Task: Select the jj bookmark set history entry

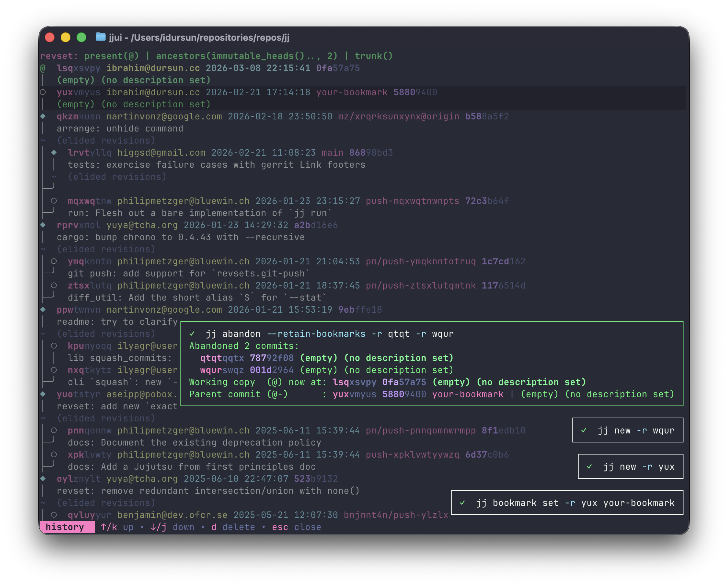Action: [x=567, y=503]
